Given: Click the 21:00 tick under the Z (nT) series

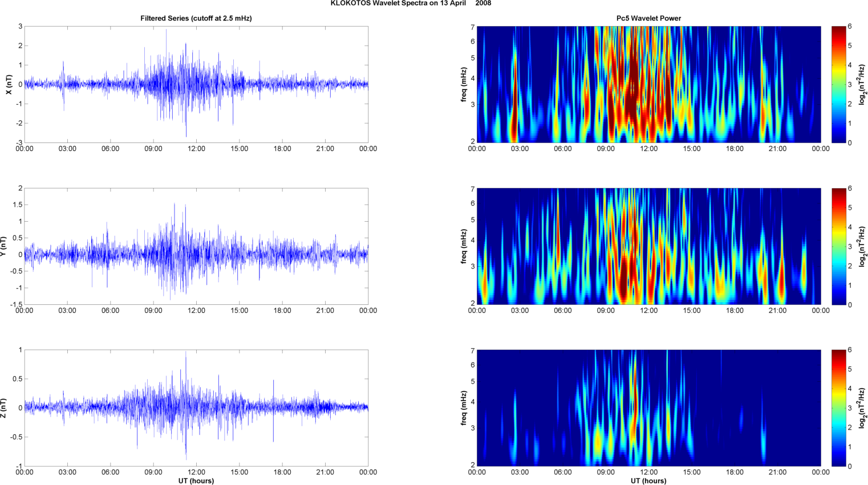Looking at the screenshot, I should tap(325, 472).
